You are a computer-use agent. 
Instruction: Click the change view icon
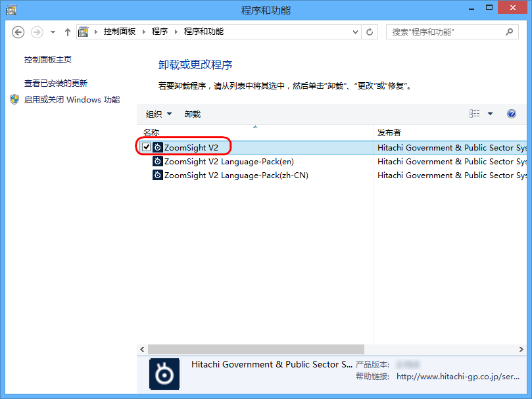point(474,114)
